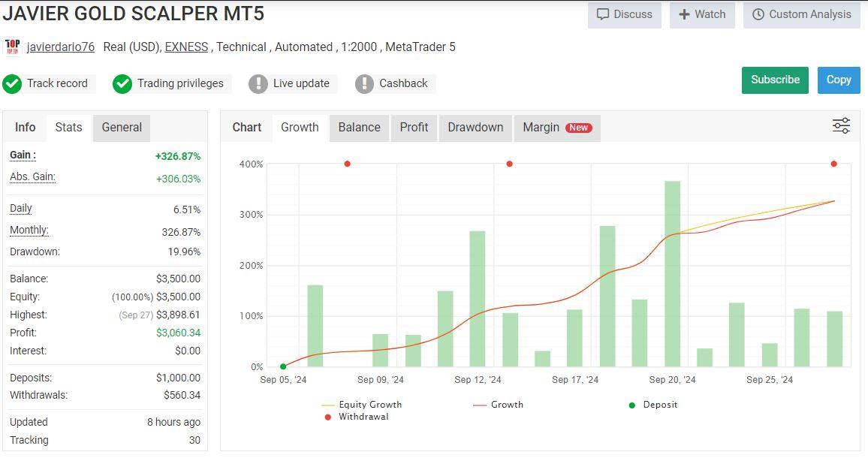Click the tallest green bar near Sep 20
Viewport: 868px width, 461px height.
pos(672,274)
